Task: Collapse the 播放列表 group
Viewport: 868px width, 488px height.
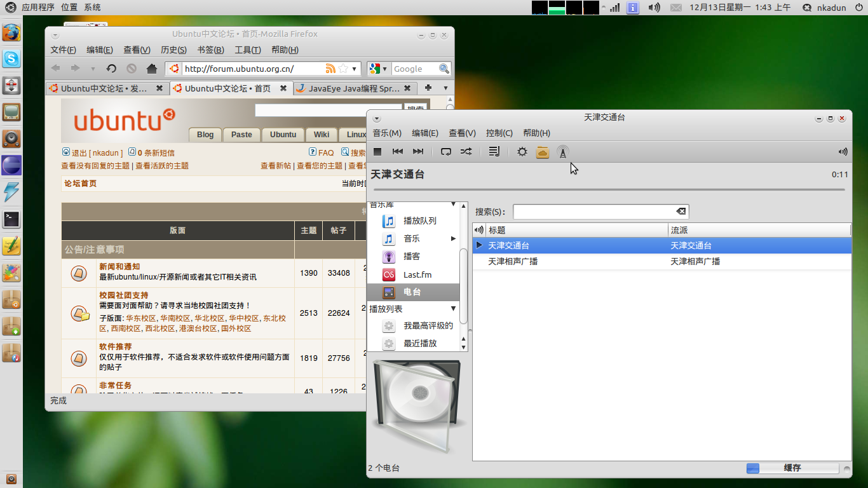Action: coord(454,309)
